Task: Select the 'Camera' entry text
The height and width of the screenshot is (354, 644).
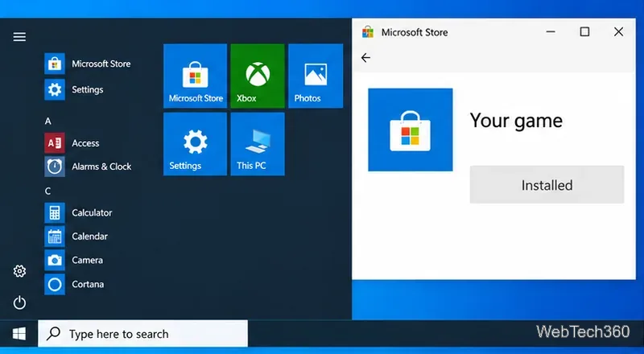Action: point(87,260)
